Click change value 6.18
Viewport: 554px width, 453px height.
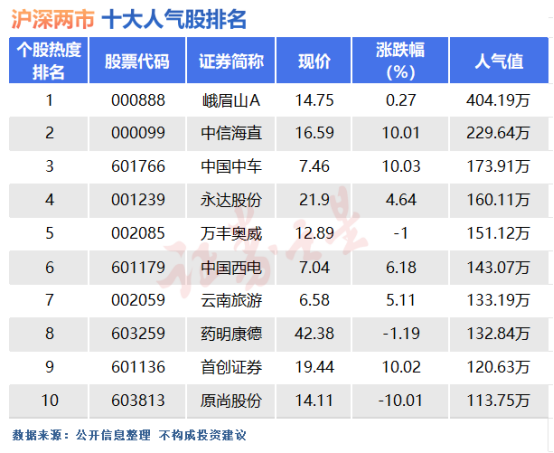[x=401, y=267]
